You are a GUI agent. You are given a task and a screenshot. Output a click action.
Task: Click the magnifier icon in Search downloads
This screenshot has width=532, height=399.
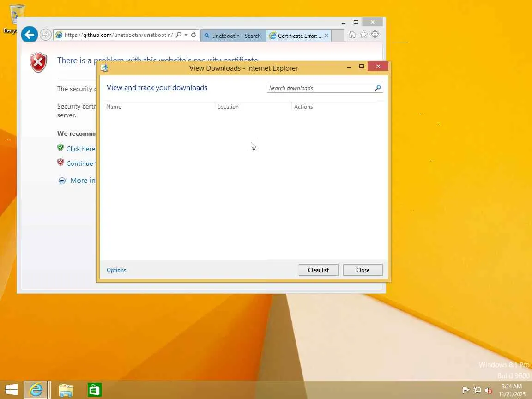tap(378, 88)
